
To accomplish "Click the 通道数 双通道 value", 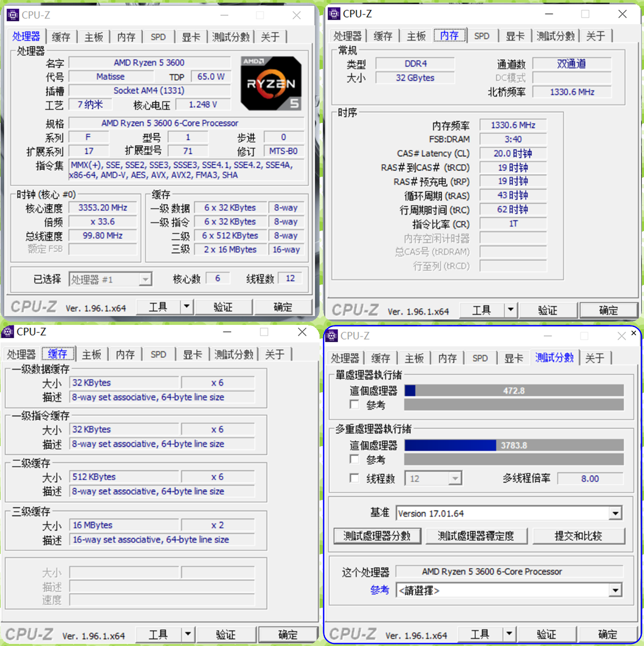I will coord(571,64).
